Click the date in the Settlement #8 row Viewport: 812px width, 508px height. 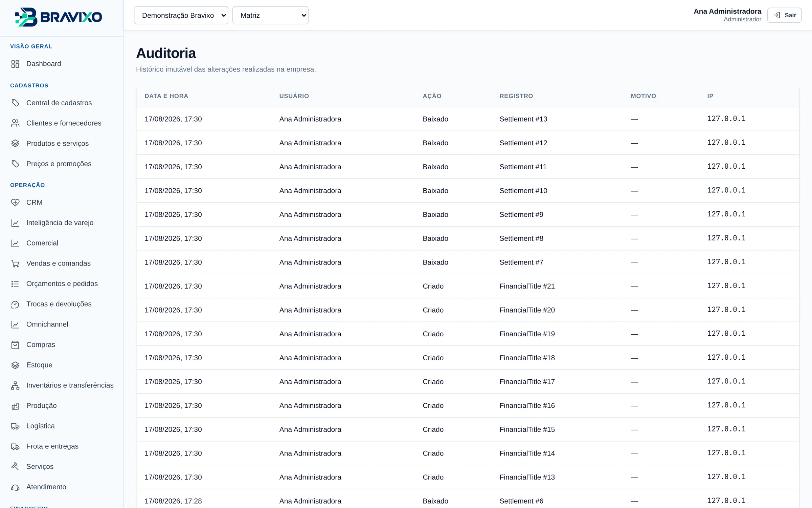click(x=173, y=238)
